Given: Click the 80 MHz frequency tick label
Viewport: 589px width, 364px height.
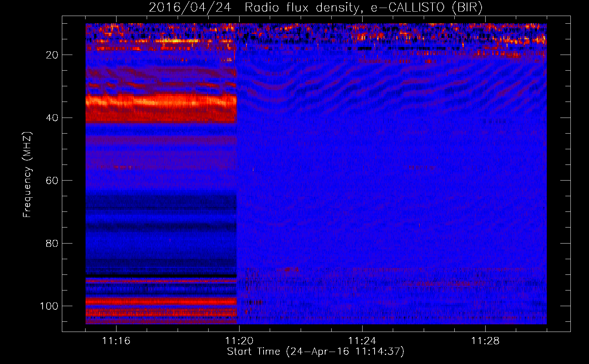Looking at the screenshot, I should (x=52, y=243).
